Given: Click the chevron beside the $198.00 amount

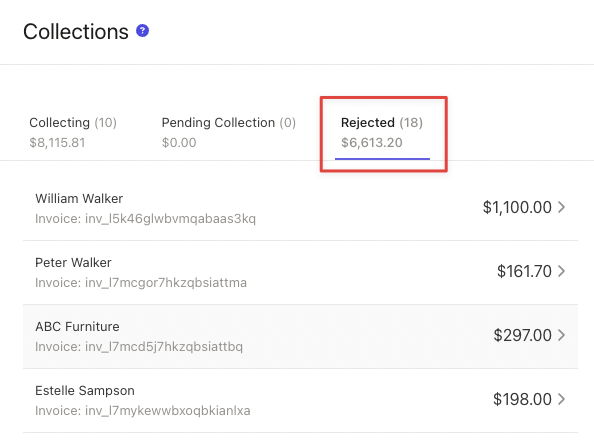Looking at the screenshot, I should pos(561,399).
